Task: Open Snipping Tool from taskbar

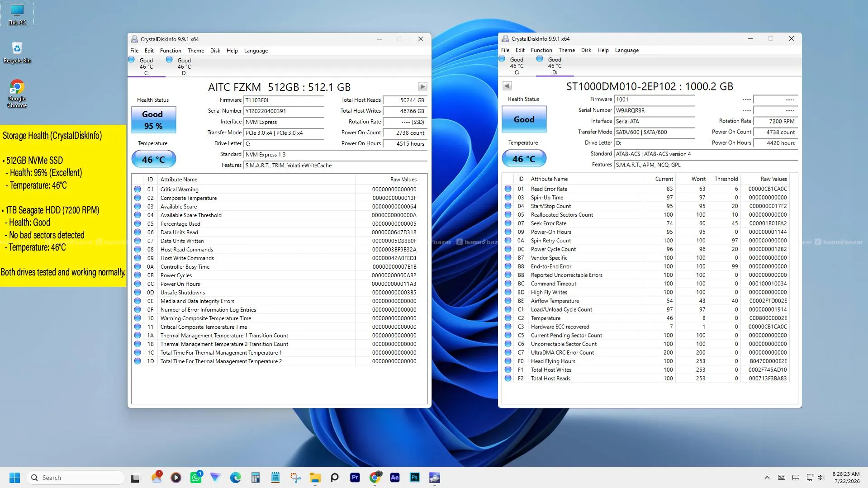Action: click(x=295, y=478)
